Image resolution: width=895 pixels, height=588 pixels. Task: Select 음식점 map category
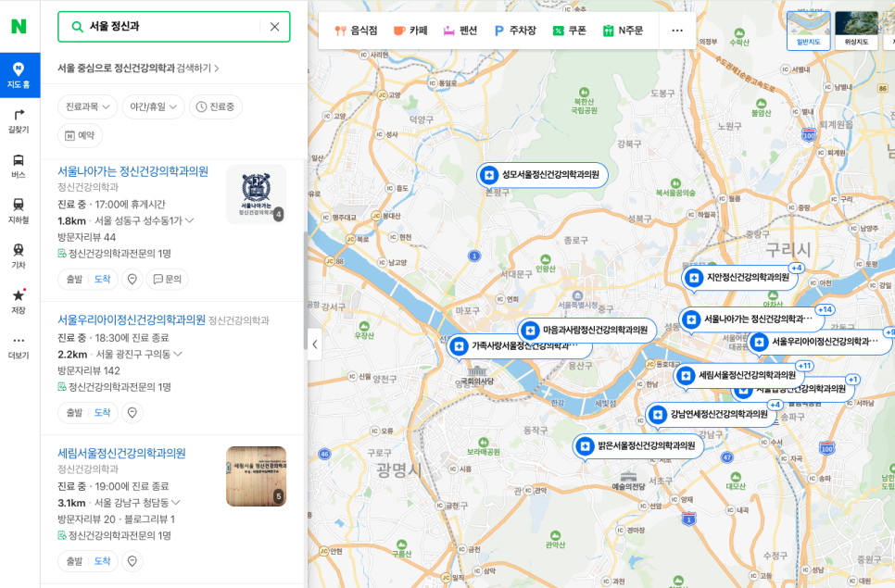[x=356, y=31]
